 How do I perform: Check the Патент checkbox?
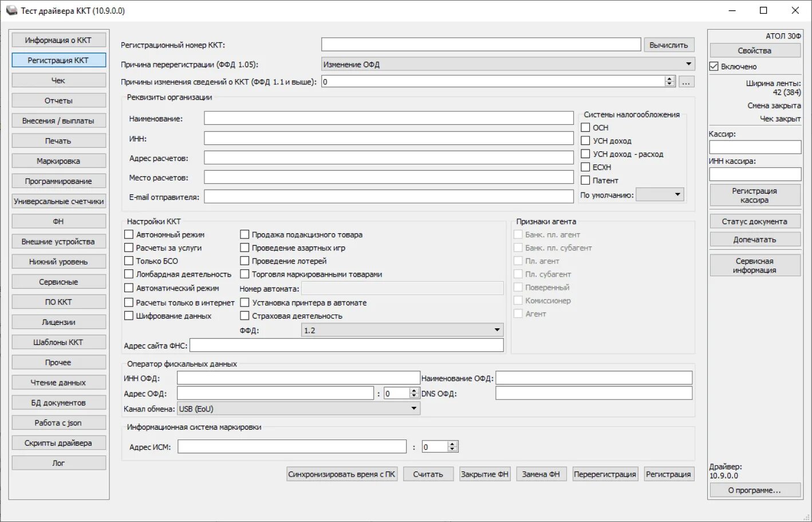[585, 180]
